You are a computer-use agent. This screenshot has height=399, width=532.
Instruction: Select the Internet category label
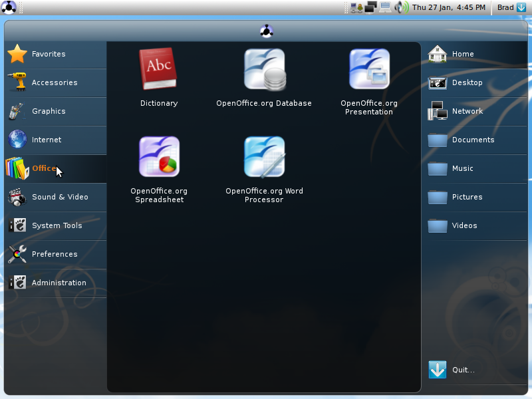coord(47,140)
